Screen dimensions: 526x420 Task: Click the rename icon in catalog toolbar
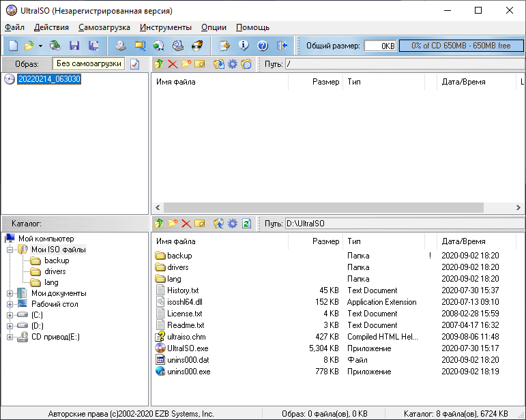(200, 223)
